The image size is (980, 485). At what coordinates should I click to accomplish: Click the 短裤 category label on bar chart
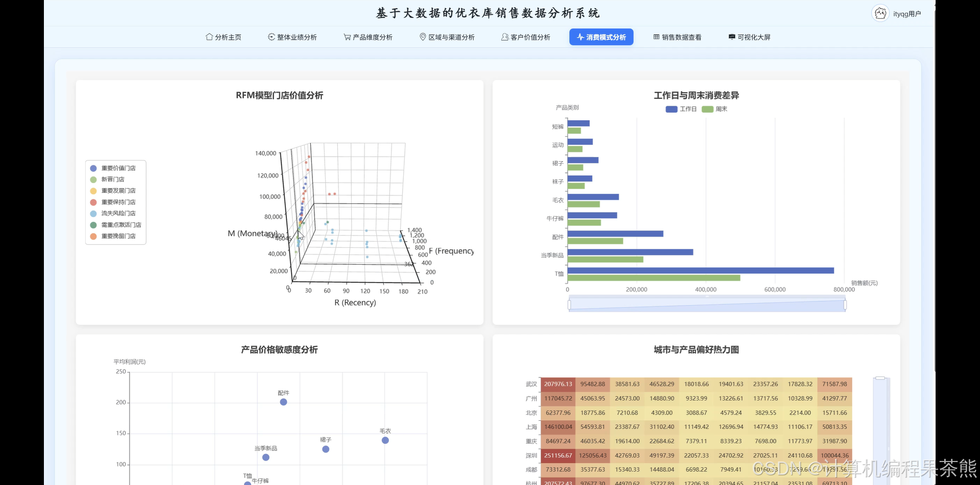[558, 126]
